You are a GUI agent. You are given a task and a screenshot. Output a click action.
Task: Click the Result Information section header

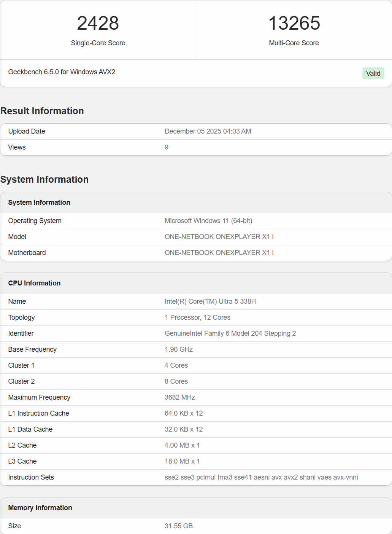pos(42,111)
